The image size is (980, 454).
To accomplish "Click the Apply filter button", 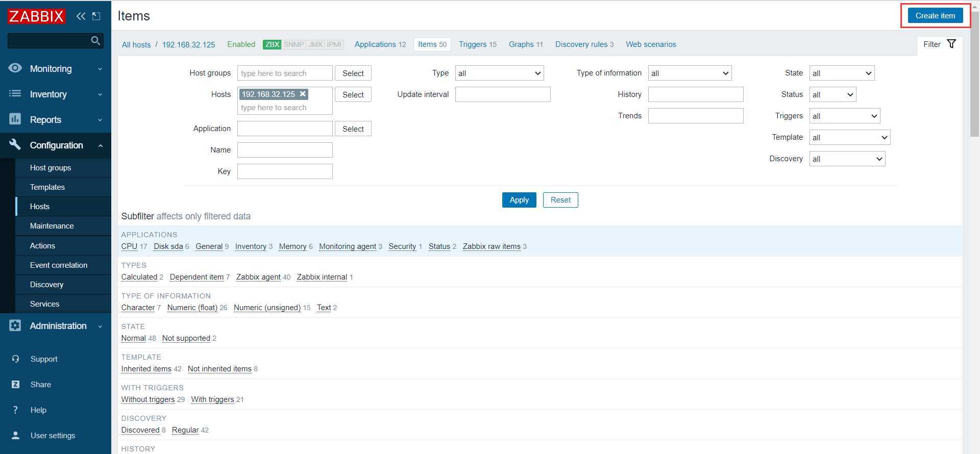I will (519, 200).
